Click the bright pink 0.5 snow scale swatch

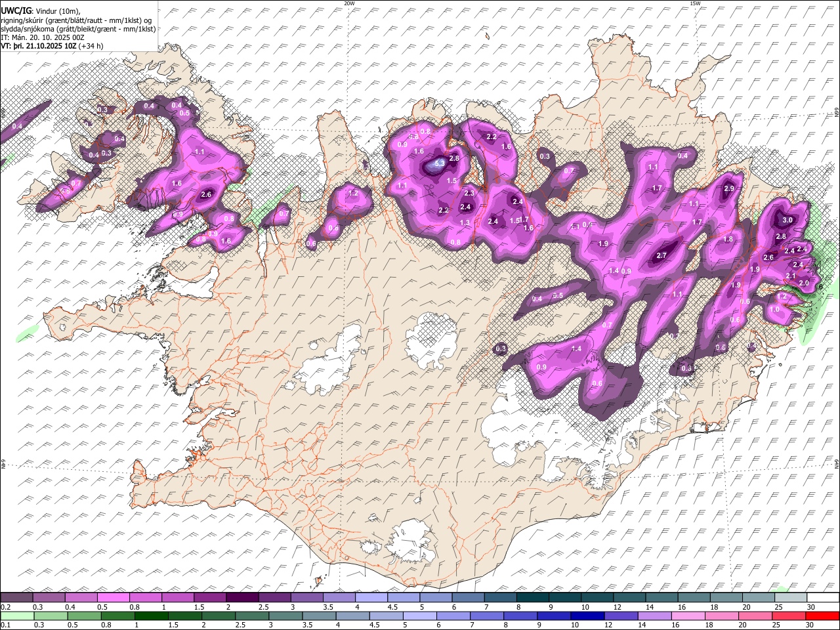click(x=113, y=597)
